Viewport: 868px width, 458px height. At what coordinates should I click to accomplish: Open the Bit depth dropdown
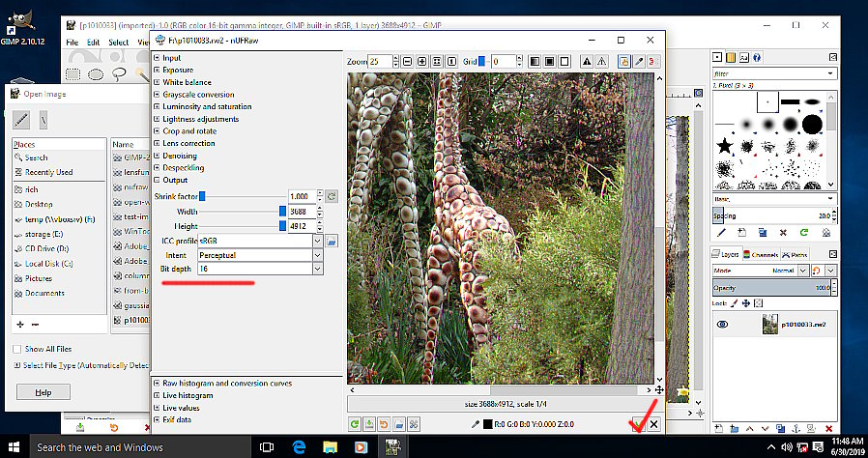(x=317, y=268)
